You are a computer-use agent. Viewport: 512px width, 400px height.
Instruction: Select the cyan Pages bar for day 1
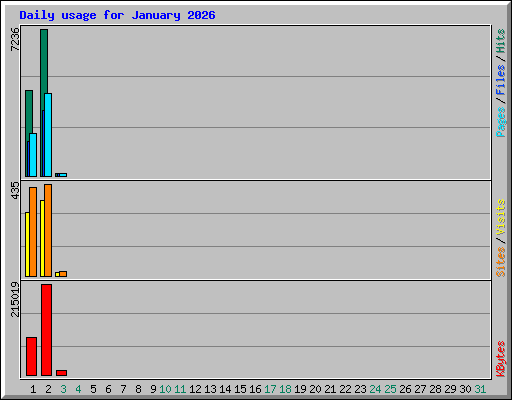(33, 155)
